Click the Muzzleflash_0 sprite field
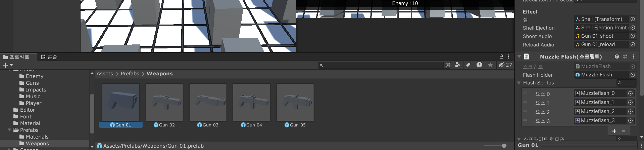 coord(600,93)
